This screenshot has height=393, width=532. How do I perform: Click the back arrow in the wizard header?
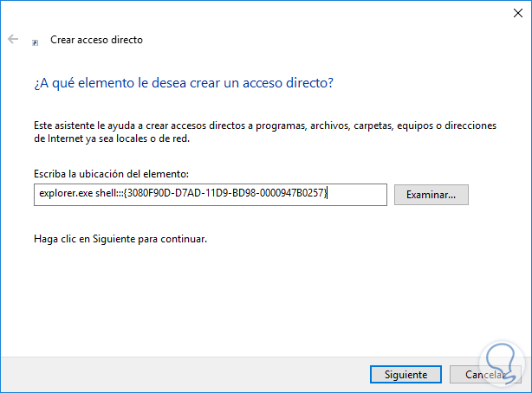click(x=13, y=40)
